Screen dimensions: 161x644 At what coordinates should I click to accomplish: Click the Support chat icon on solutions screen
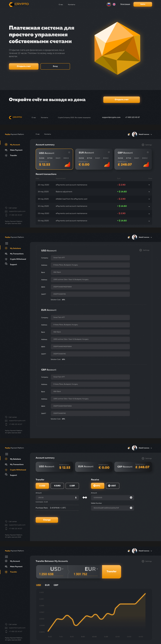pos(6,264)
